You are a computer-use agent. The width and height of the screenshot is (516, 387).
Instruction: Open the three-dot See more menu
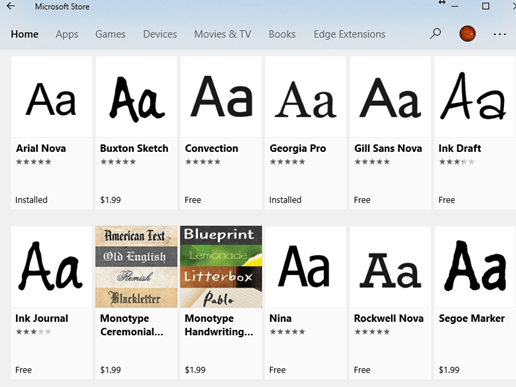tap(500, 34)
